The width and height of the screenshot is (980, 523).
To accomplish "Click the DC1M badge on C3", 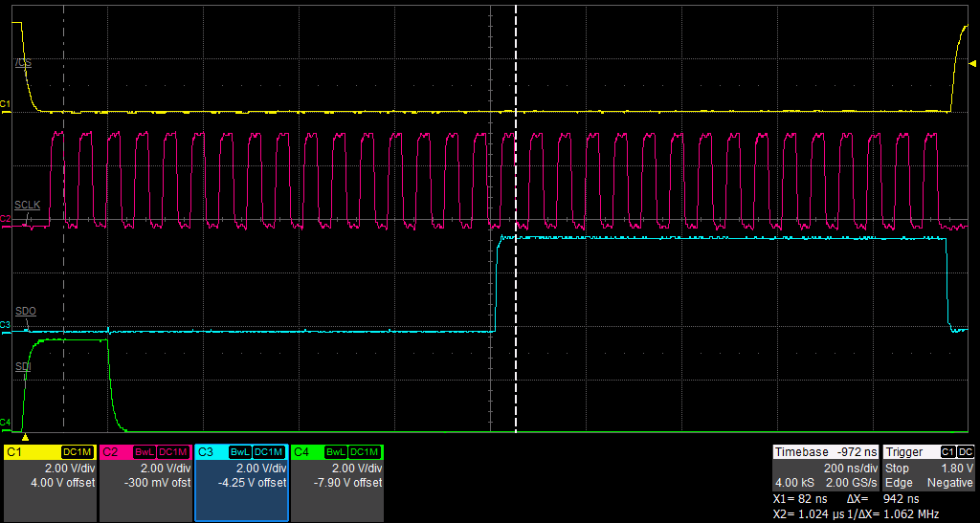I will click(x=269, y=452).
